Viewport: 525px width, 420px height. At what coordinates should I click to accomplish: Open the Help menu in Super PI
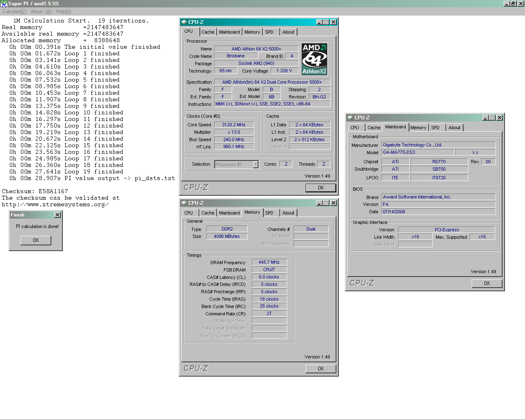pyautogui.click(x=64, y=11)
